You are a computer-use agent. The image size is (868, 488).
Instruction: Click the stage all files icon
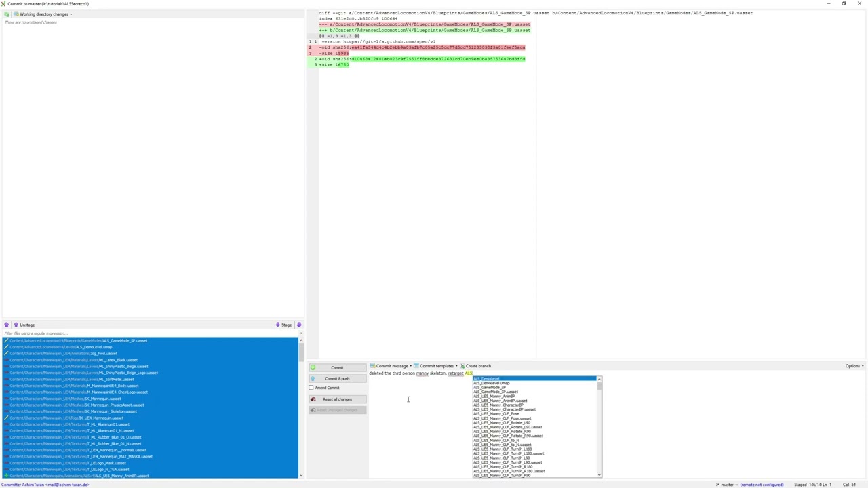[x=299, y=325]
